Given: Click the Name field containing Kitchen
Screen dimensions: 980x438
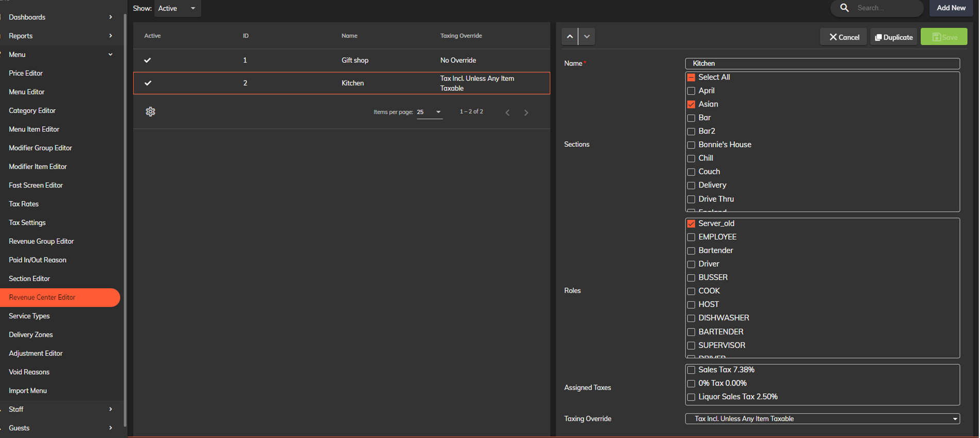Looking at the screenshot, I should click(822, 63).
